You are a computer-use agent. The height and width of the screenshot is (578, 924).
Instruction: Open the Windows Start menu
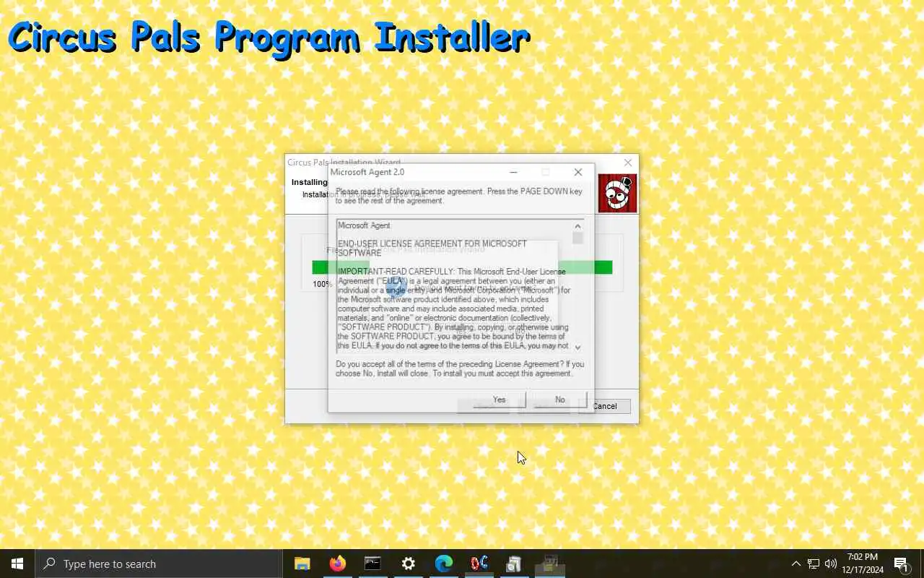[17, 564]
